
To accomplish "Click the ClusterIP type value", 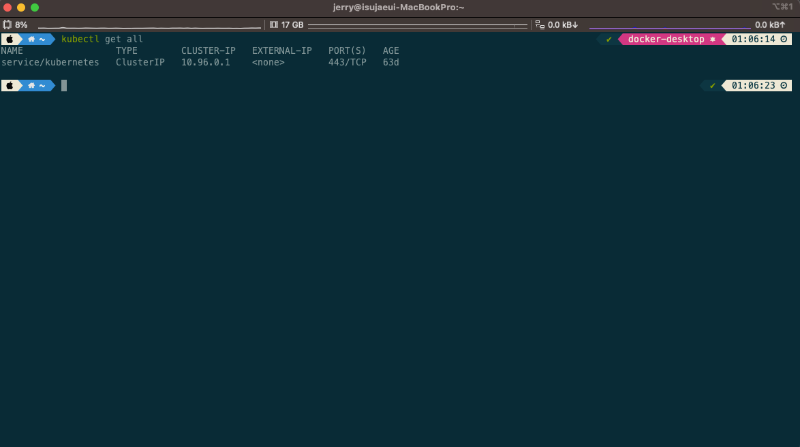I will click(x=140, y=62).
